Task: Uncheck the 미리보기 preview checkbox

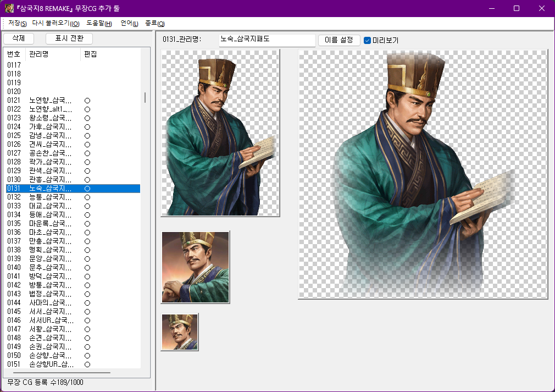Action: pos(367,40)
